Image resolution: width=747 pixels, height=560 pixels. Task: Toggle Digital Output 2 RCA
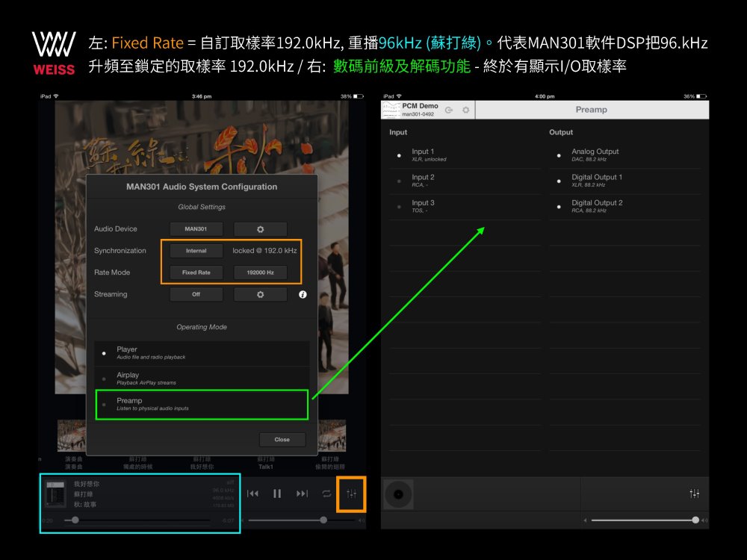(624, 207)
